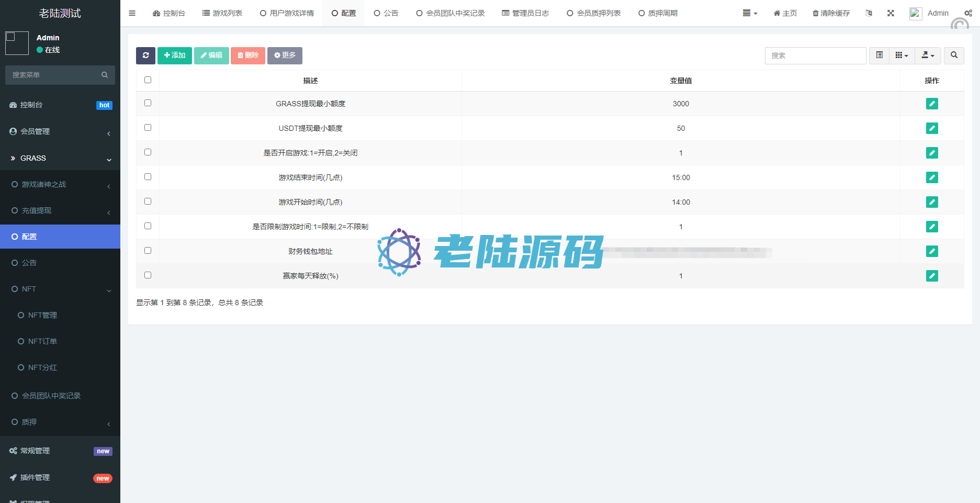Open the export data dropdown
Screen dimensions: 980x503
click(x=927, y=55)
